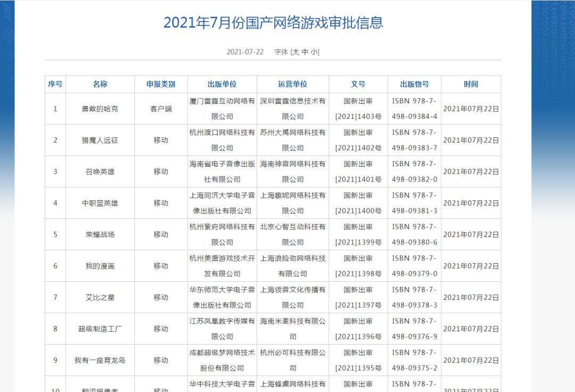Click publisher 厦门雷霆互动网络有限公司
575x392 pixels.
[x=222, y=109]
